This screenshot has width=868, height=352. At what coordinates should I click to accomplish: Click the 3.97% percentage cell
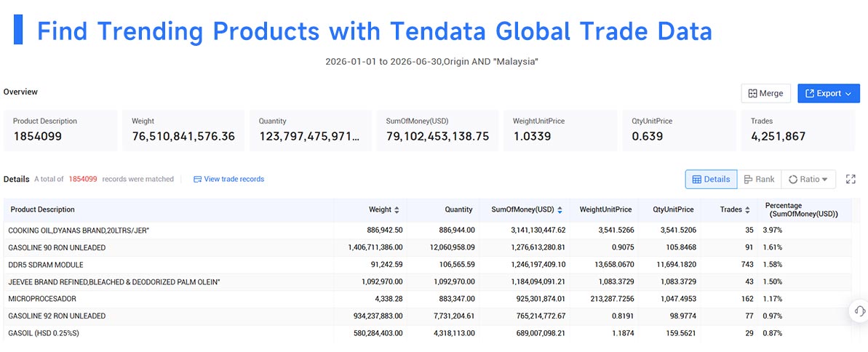pos(773,230)
